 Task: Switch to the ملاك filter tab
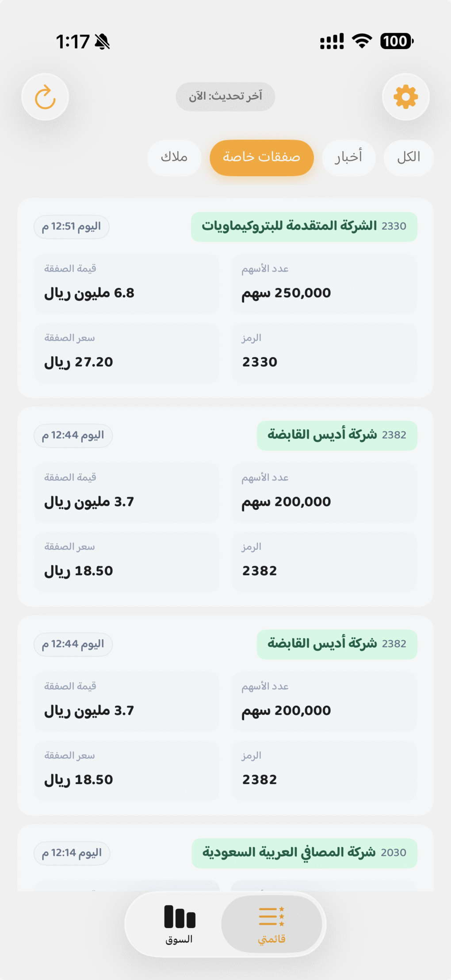click(174, 158)
